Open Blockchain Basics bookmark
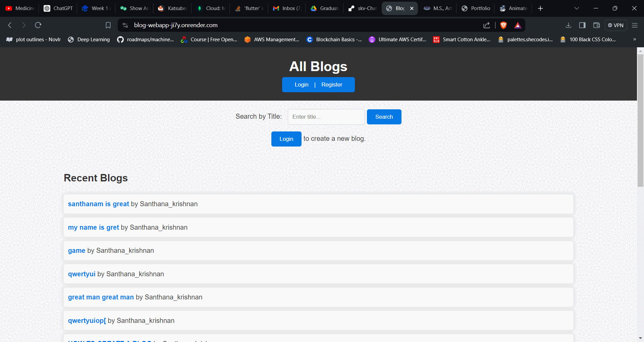The height and width of the screenshot is (342, 644). 334,40
